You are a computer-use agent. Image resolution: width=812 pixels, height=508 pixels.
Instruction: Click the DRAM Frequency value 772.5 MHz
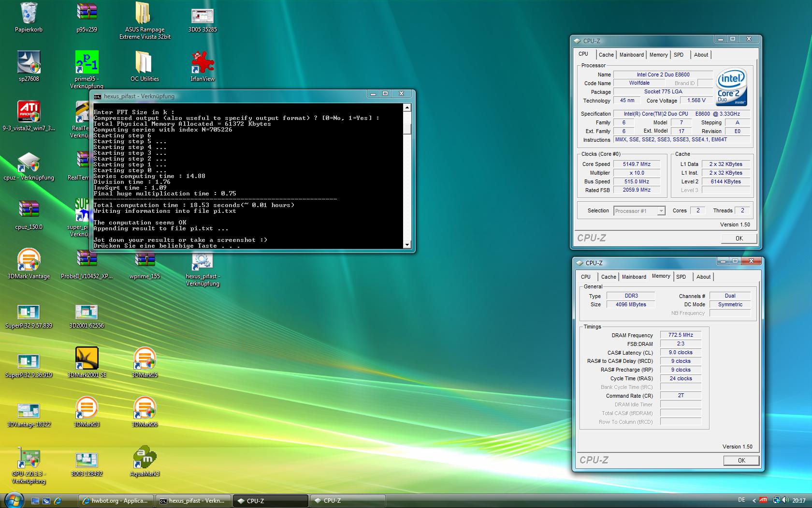pyautogui.click(x=681, y=335)
